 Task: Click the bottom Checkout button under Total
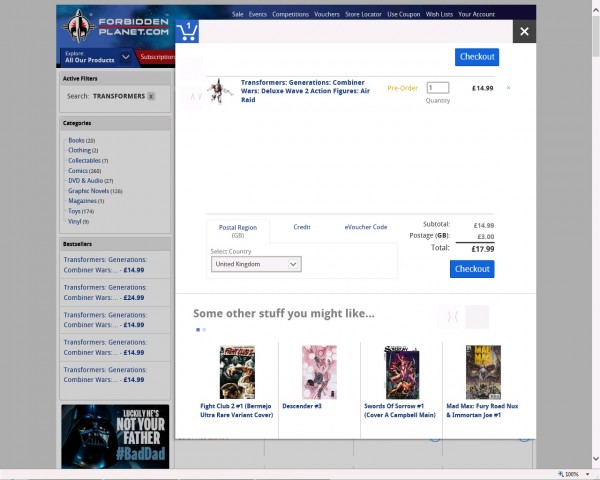point(472,269)
